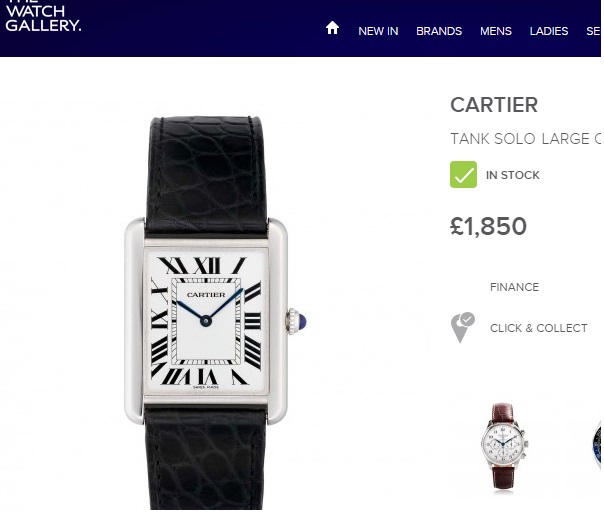Image resolution: width=604 pixels, height=512 pixels.
Task: Click The Watch Gallery logo
Action: (44, 16)
